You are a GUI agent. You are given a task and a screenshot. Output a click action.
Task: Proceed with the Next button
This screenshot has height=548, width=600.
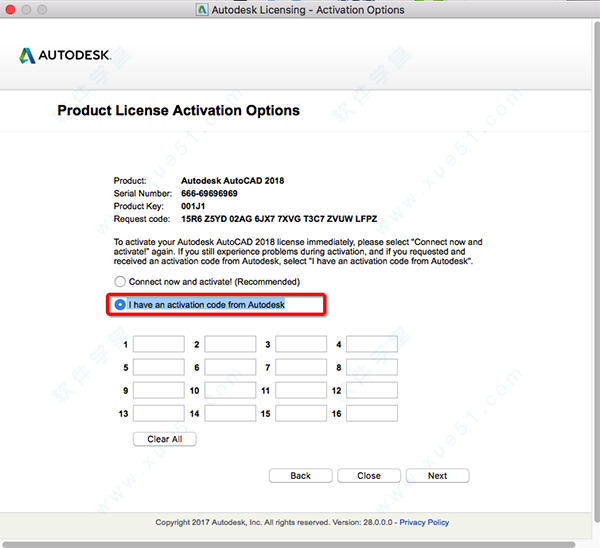[x=437, y=476]
